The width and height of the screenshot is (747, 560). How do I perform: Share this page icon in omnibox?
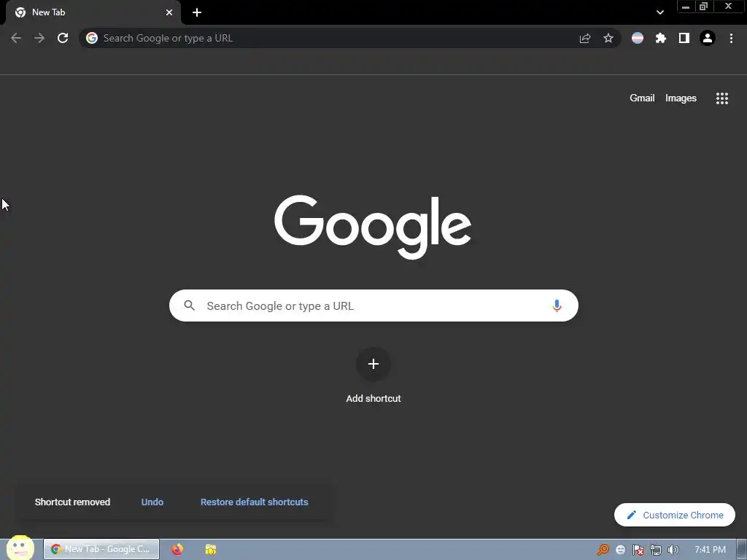click(x=585, y=38)
